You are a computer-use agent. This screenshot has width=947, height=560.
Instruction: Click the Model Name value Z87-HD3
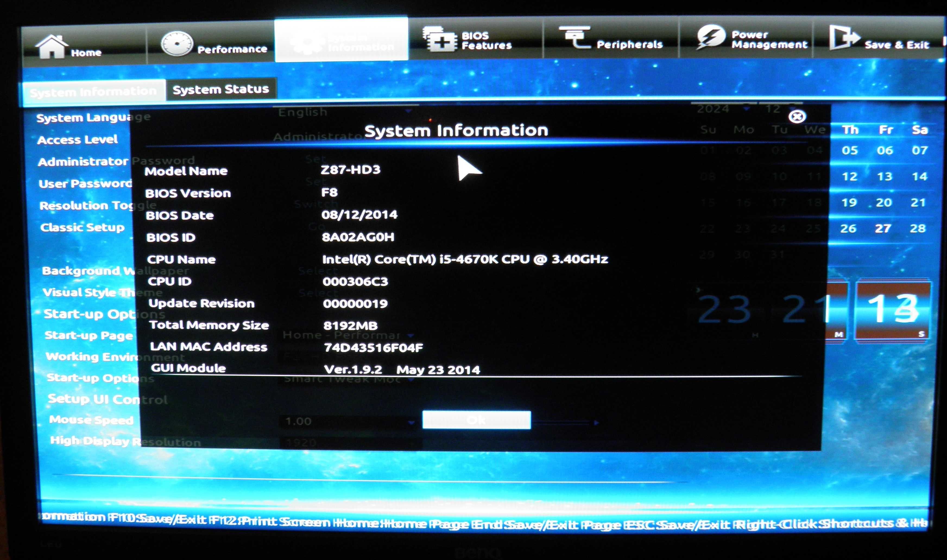point(351,169)
